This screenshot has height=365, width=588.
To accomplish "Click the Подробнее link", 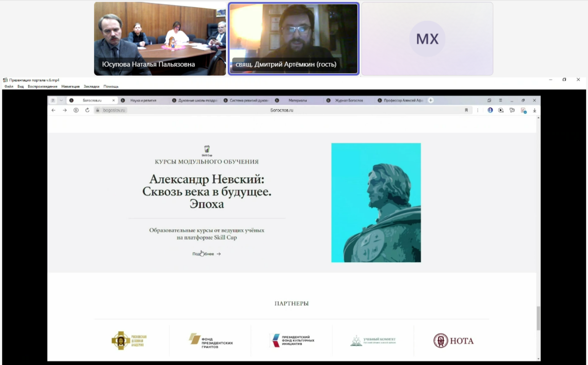I will click(206, 254).
